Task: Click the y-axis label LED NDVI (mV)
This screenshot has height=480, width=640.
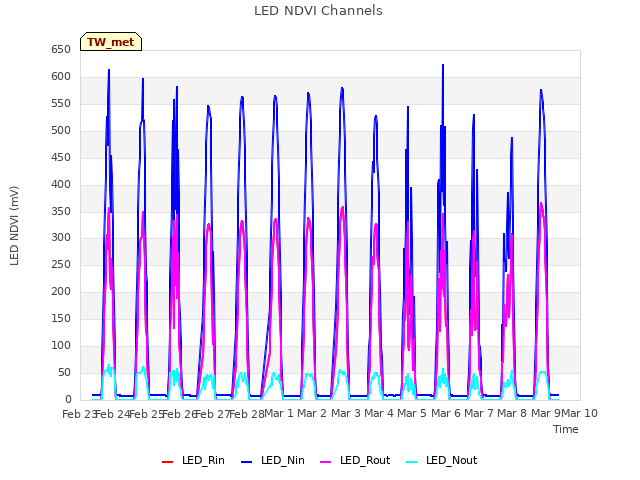Action: pyautogui.click(x=14, y=226)
